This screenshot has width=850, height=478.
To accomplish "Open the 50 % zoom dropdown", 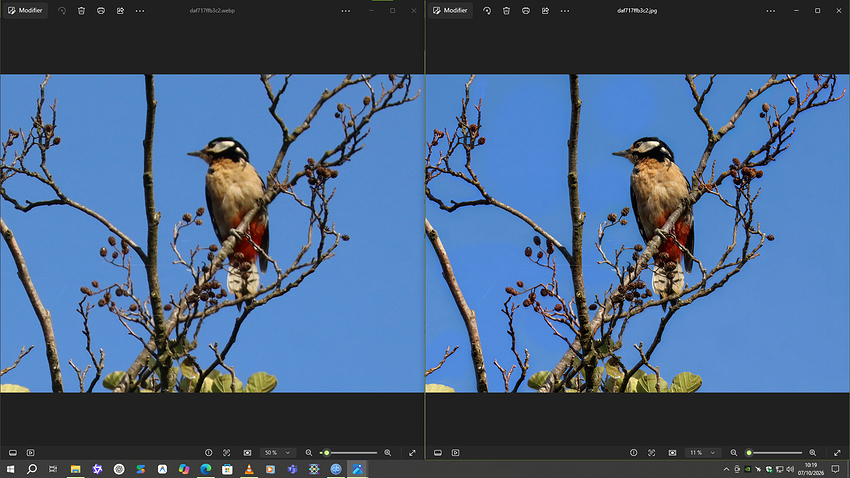I will pyautogui.click(x=278, y=453).
